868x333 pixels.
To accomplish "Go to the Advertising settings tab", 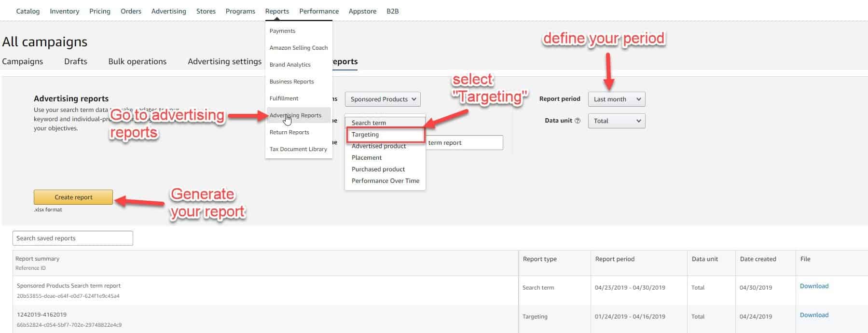I will pyautogui.click(x=224, y=61).
